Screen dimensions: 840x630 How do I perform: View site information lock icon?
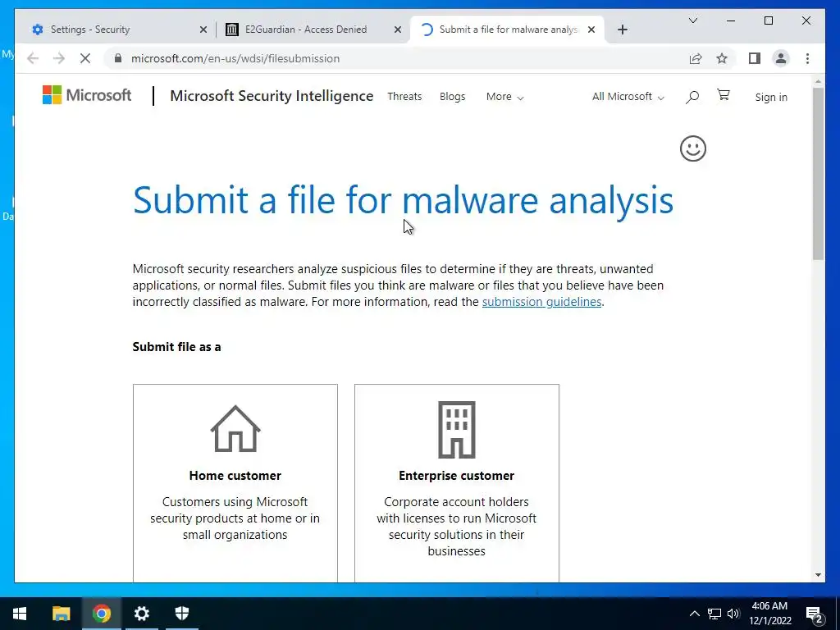(x=118, y=58)
